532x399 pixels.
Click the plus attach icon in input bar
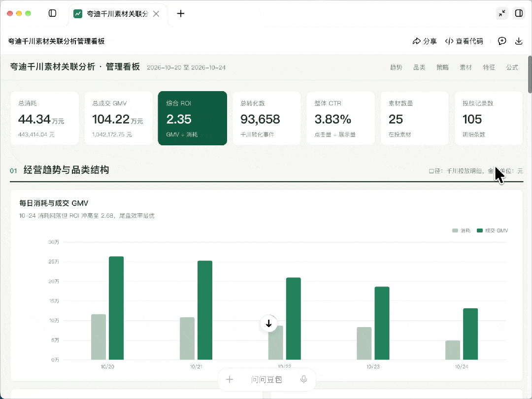click(230, 379)
